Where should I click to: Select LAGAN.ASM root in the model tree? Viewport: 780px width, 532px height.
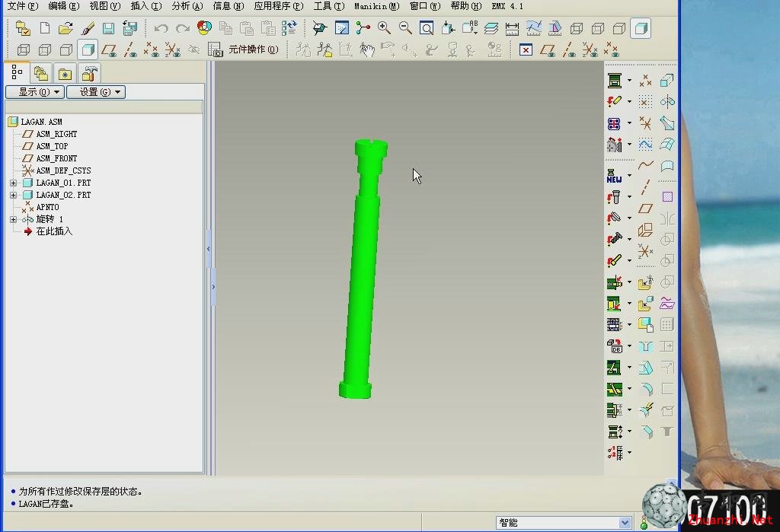tap(41, 122)
